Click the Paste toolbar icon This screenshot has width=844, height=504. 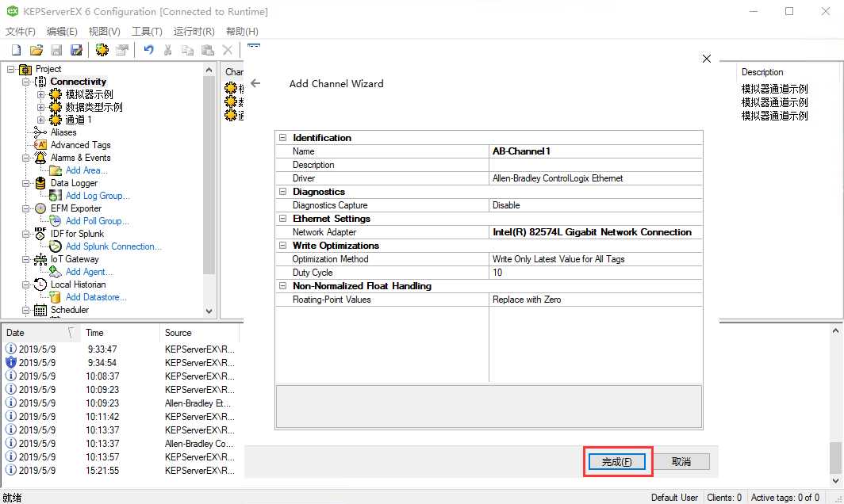tap(207, 50)
